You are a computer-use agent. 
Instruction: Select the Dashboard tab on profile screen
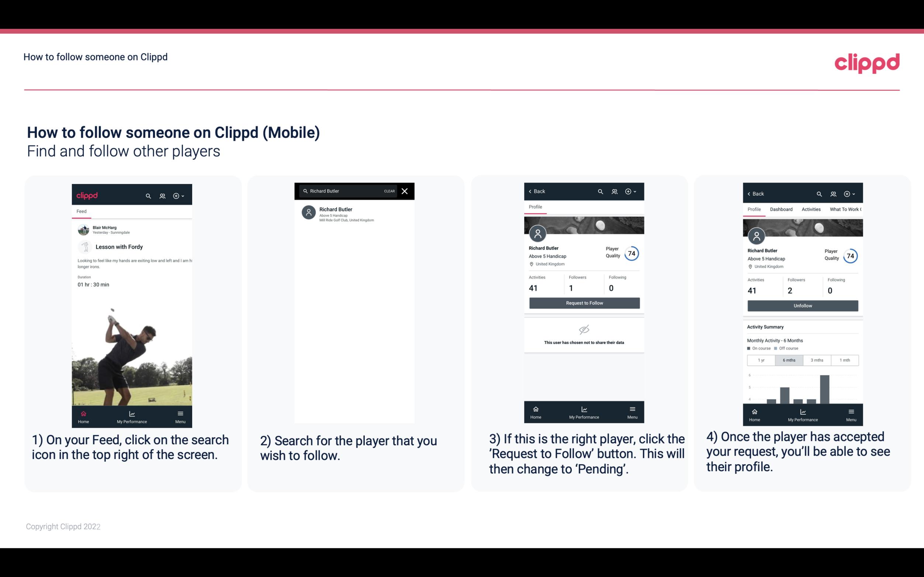coord(781,209)
